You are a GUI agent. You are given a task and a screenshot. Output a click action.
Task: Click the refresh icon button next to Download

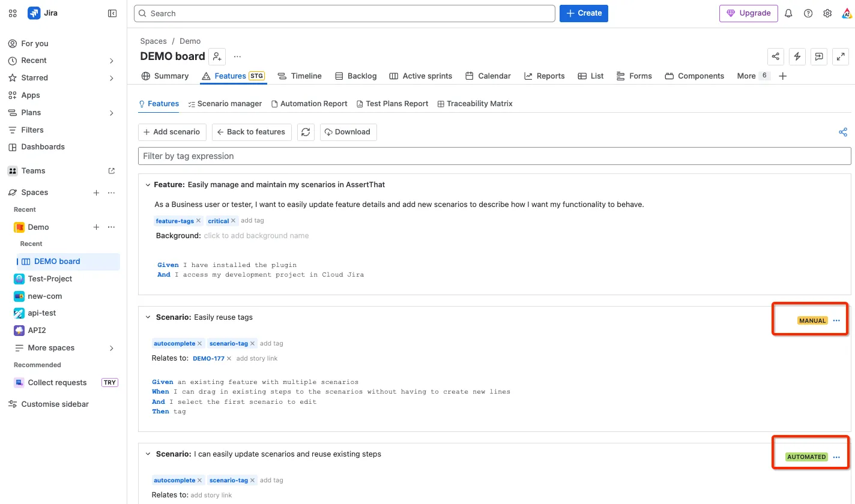tap(306, 132)
